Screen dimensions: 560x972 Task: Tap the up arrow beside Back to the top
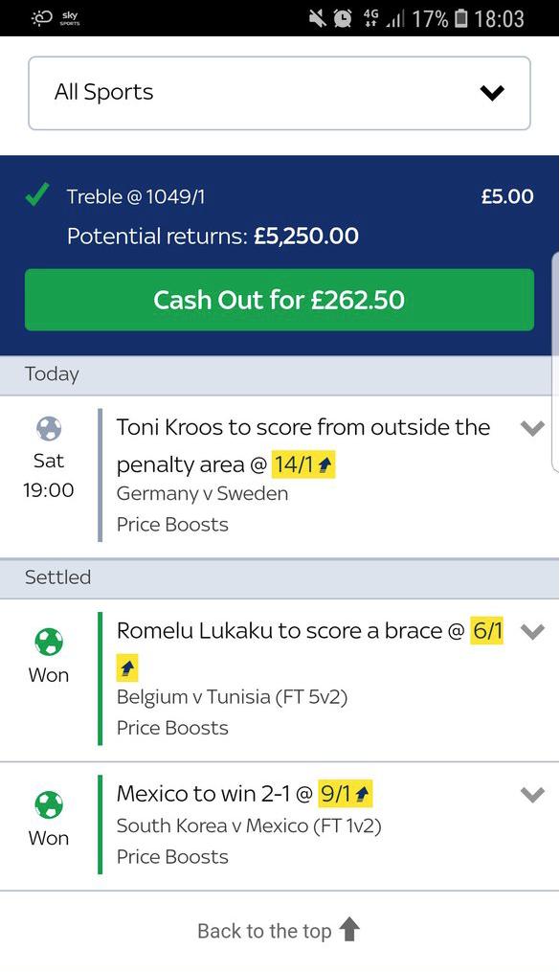click(x=350, y=929)
